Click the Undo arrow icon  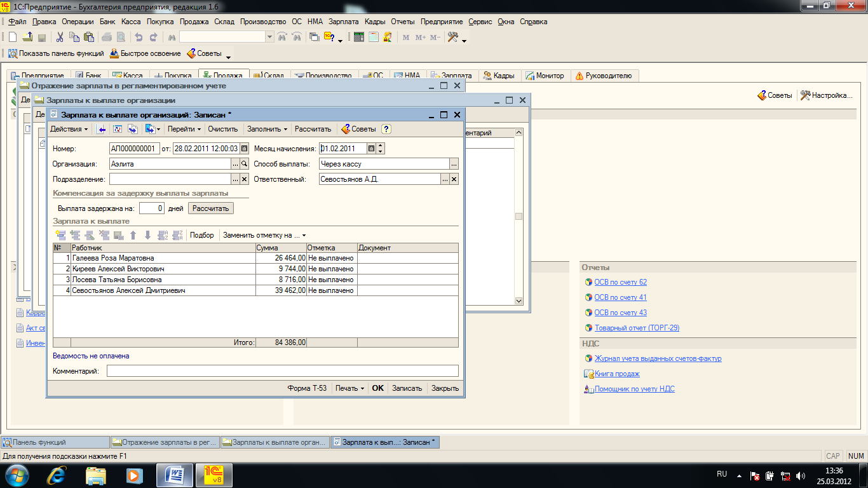coord(139,37)
